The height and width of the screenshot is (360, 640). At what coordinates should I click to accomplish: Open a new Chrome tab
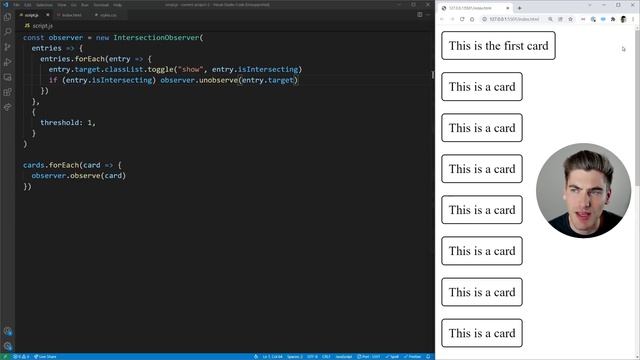520,8
